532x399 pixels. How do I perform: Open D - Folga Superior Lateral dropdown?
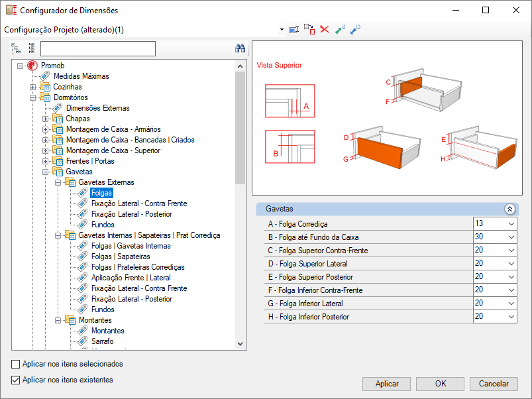pyautogui.click(x=511, y=264)
